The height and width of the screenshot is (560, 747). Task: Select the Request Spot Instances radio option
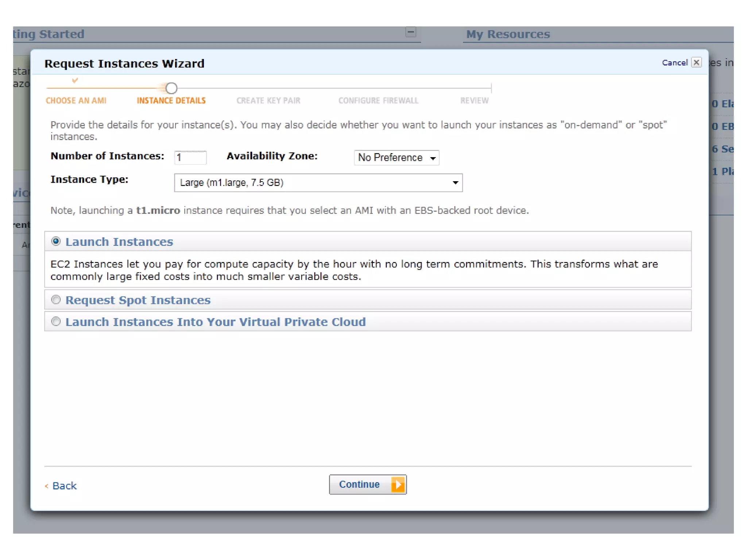(56, 300)
